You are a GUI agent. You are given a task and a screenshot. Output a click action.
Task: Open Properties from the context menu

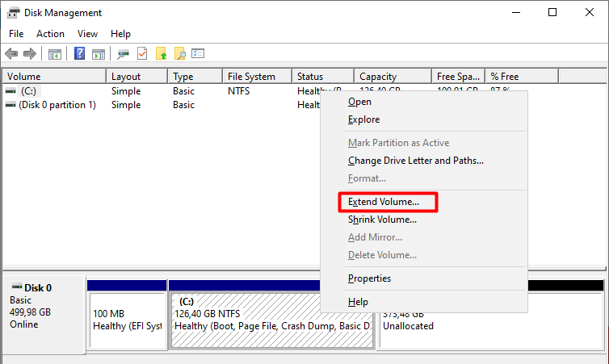point(369,278)
